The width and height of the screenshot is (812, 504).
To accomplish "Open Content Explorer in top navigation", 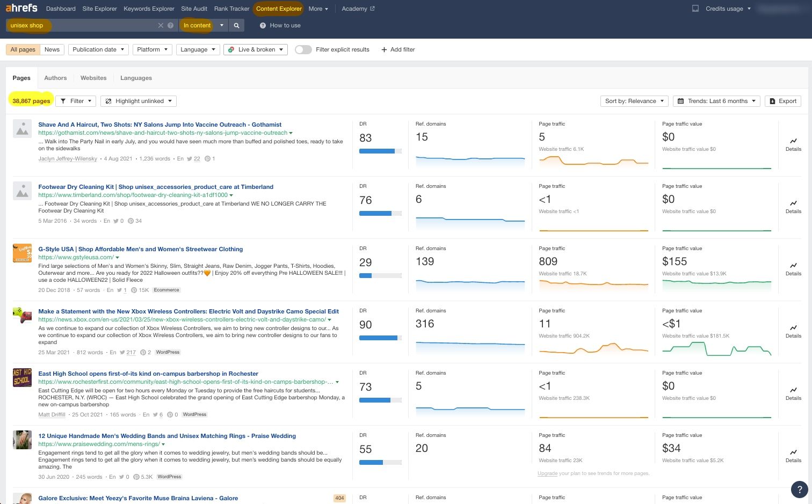I will (279, 9).
